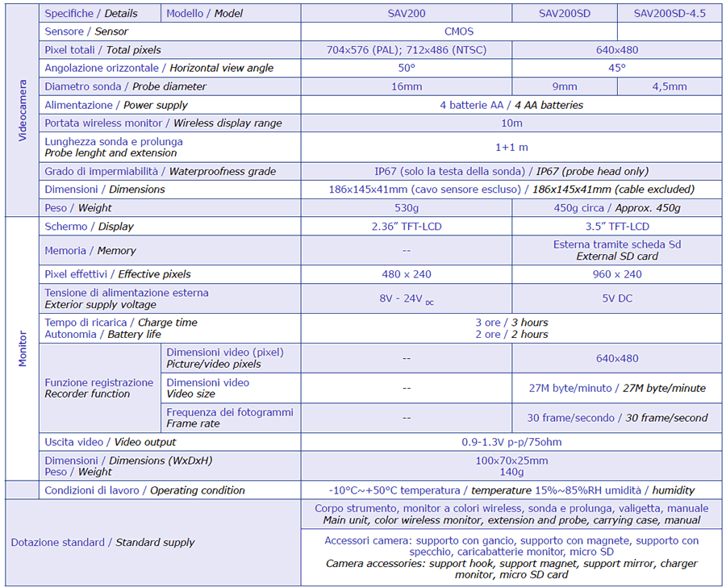The width and height of the screenshot is (726, 588).
Task: Click the 1+1 m probe length value
Action: click(x=511, y=148)
